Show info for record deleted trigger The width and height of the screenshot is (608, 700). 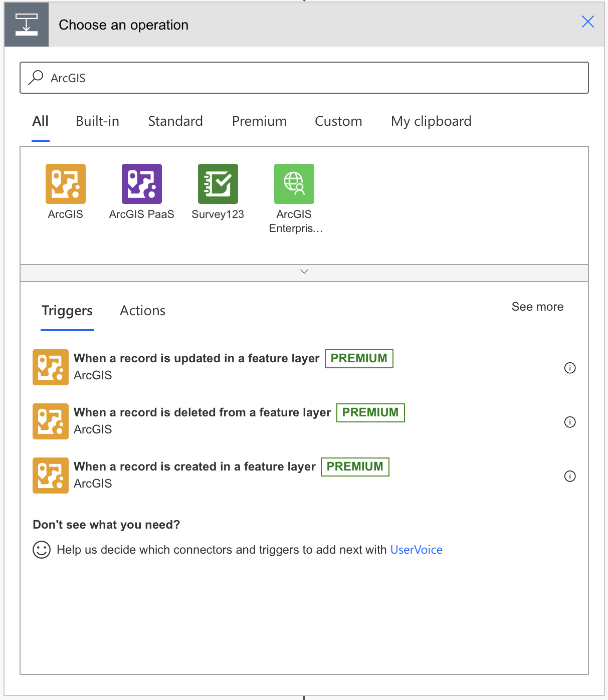point(570,422)
